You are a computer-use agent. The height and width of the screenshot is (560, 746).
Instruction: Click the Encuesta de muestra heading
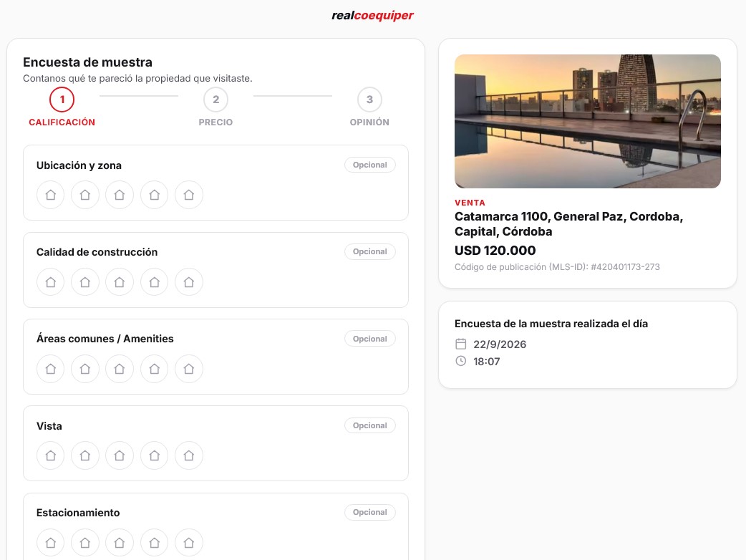tap(87, 62)
